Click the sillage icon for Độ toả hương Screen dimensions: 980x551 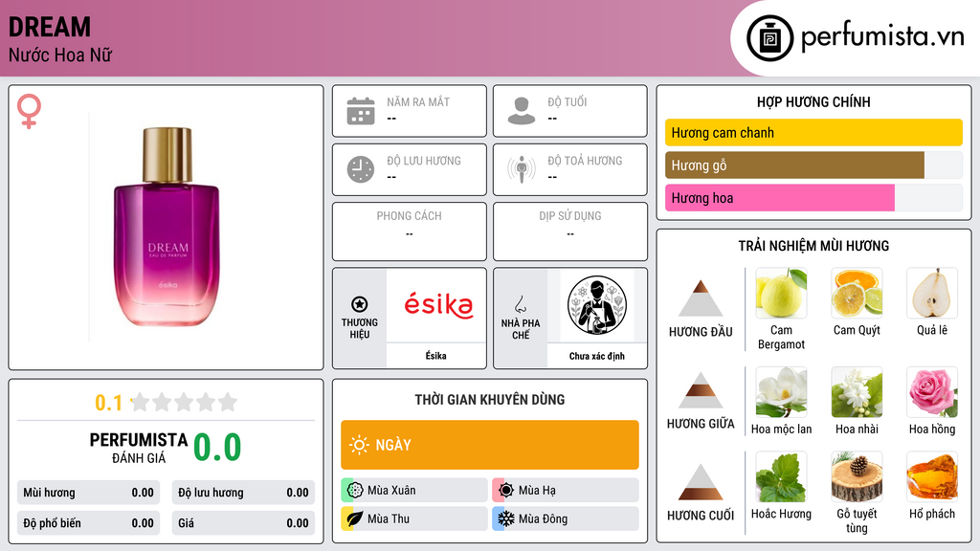coord(522,169)
